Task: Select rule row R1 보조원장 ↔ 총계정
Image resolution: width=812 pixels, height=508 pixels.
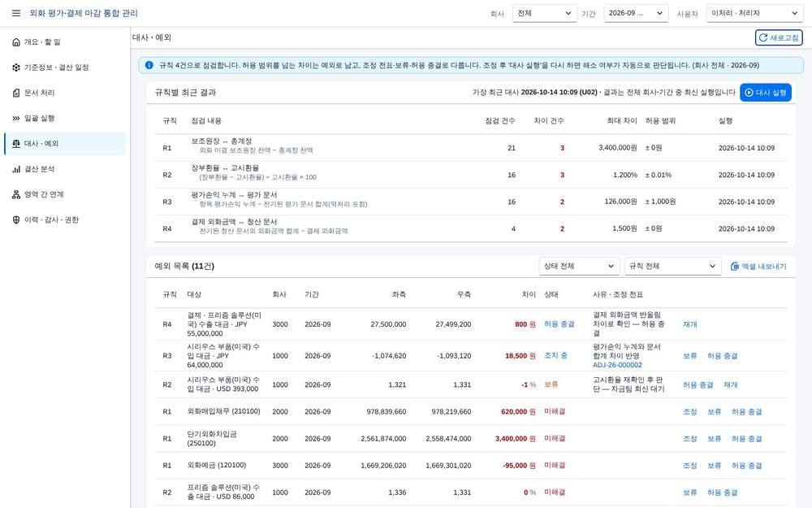Action: click(471, 148)
